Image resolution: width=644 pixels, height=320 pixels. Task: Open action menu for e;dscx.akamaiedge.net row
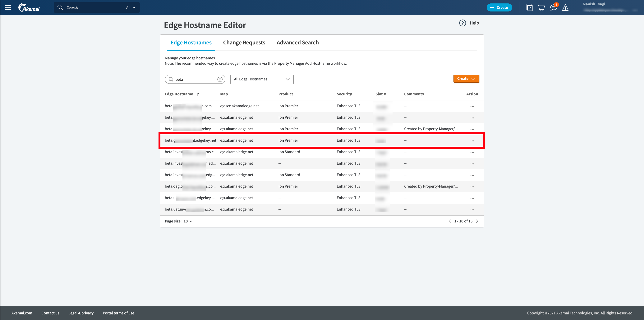pos(472,106)
